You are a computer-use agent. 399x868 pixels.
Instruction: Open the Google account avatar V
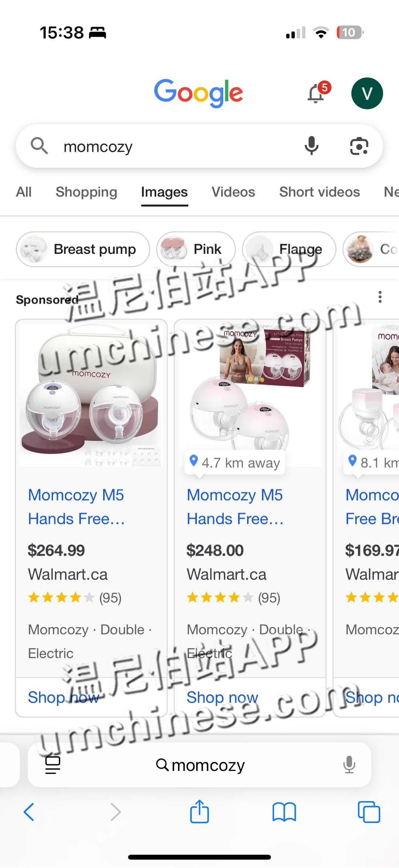point(367,93)
